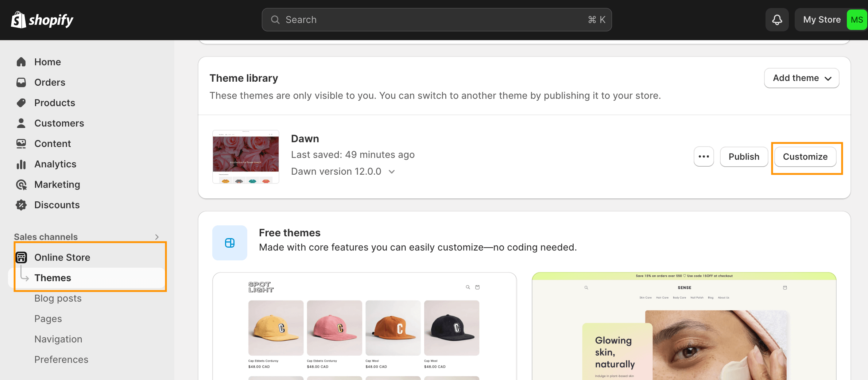Click the Discounts badge icon

pyautogui.click(x=21, y=205)
